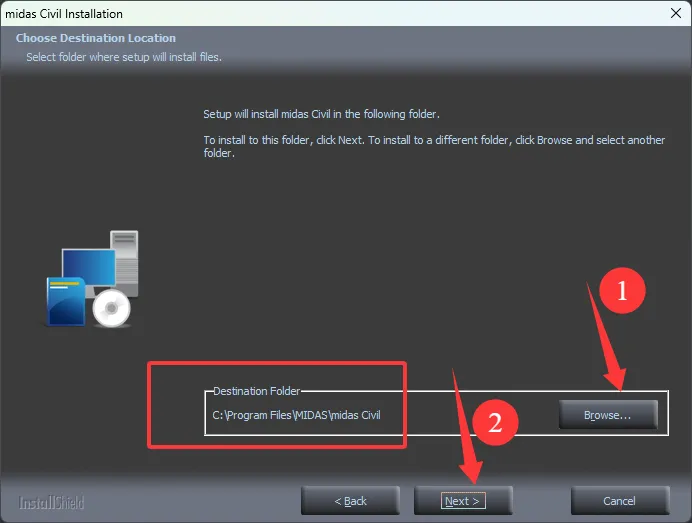Cancel the midas Civil installation
The image size is (692, 523).
click(620, 500)
